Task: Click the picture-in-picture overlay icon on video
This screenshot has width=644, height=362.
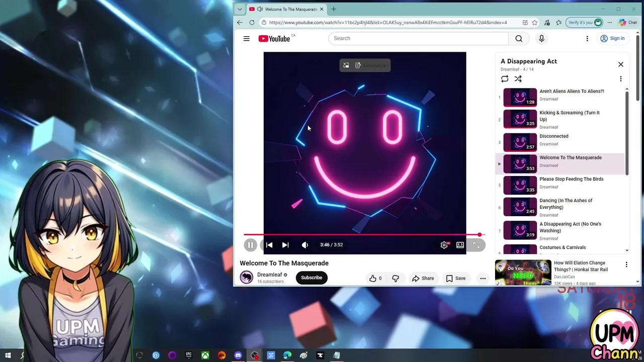Action: point(346,65)
